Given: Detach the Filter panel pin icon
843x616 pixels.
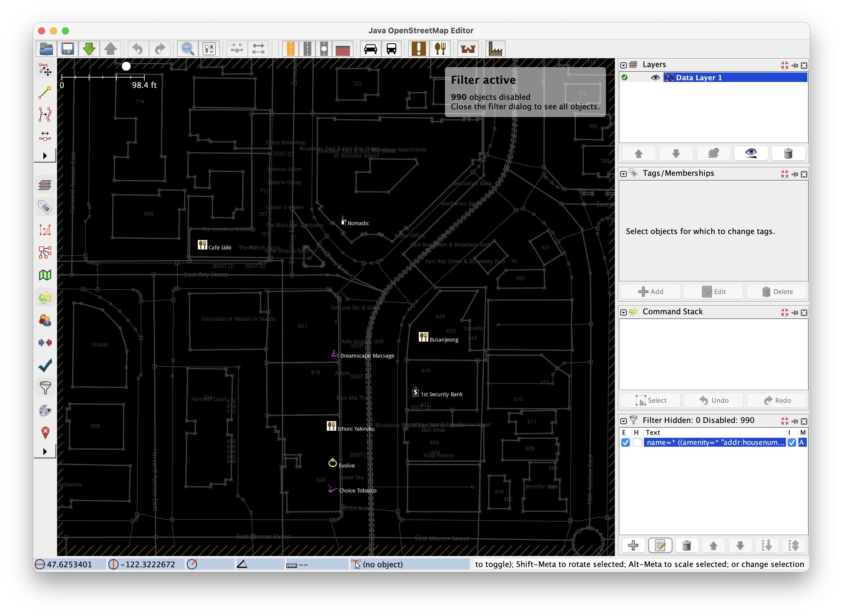Looking at the screenshot, I should click(795, 421).
